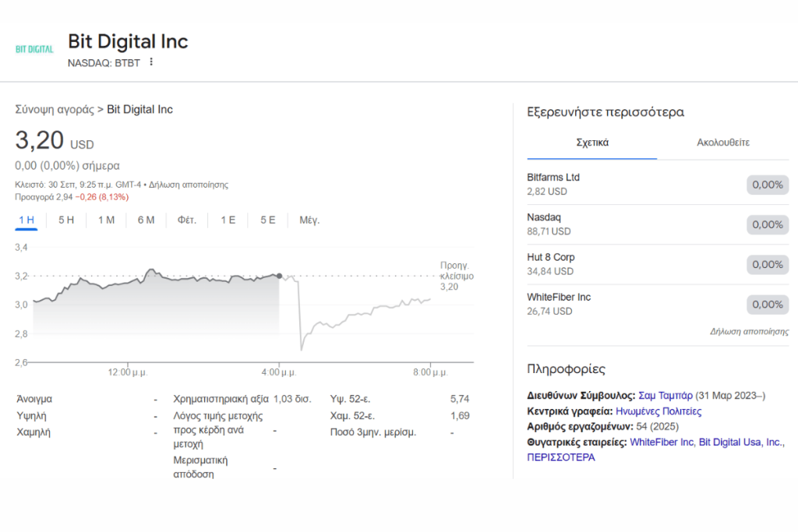Open the Σαμ Ταμπάρ CEO link
798x532 pixels.
pyautogui.click(x=666, y=396)
